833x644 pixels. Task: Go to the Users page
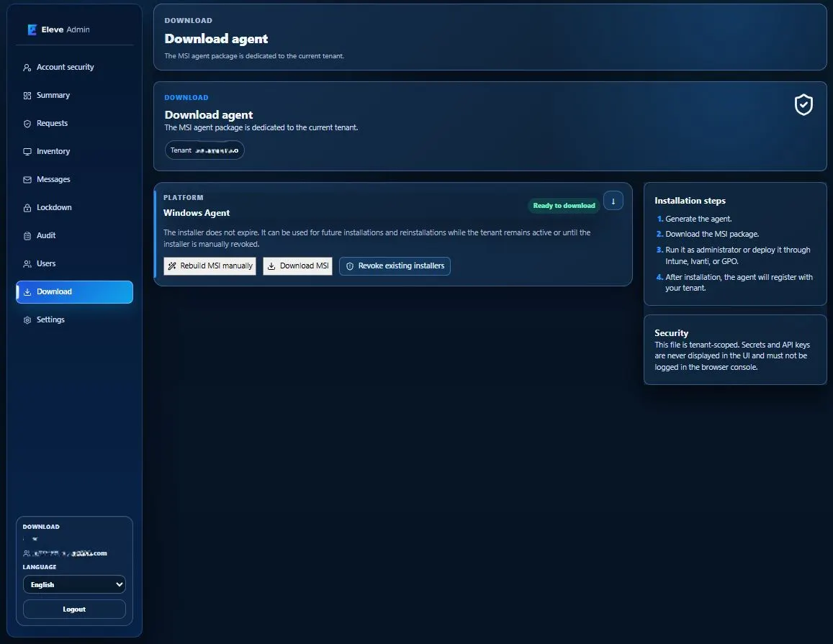click(74, 264)
